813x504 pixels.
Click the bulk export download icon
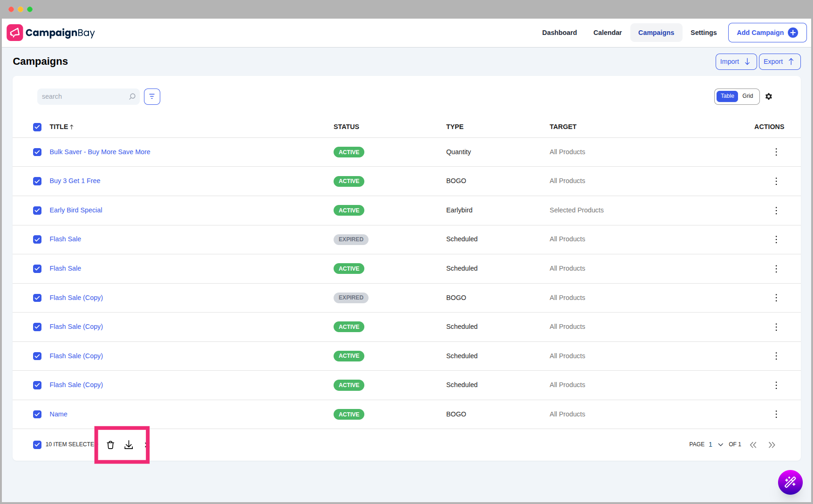[x=129, y=445]
